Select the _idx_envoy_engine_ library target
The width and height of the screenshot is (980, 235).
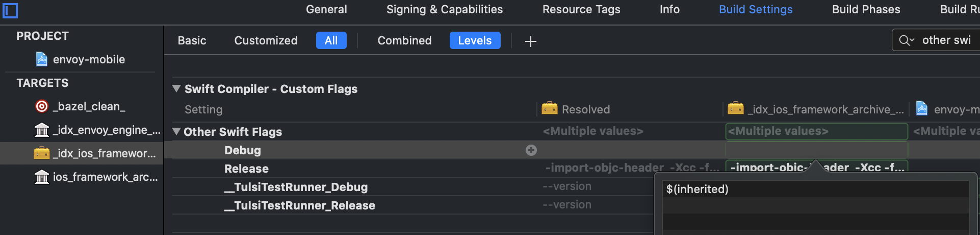tap(97, 130)
